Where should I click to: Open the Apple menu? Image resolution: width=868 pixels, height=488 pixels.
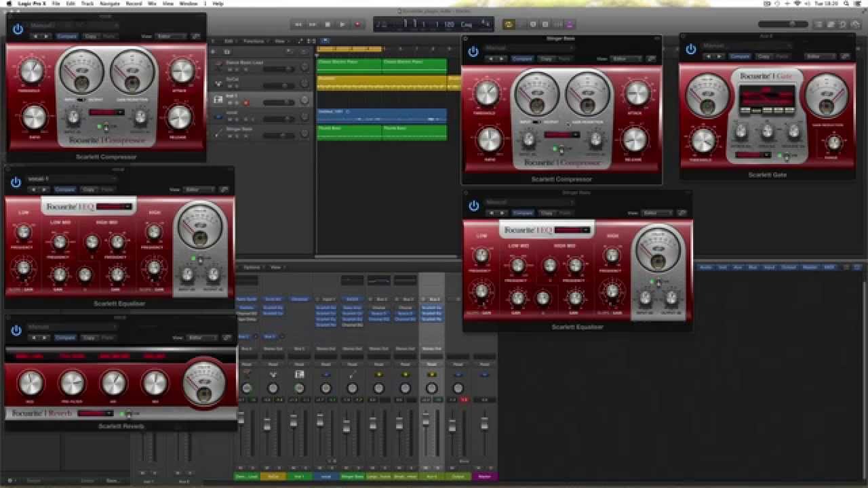(x=9, y=3)
